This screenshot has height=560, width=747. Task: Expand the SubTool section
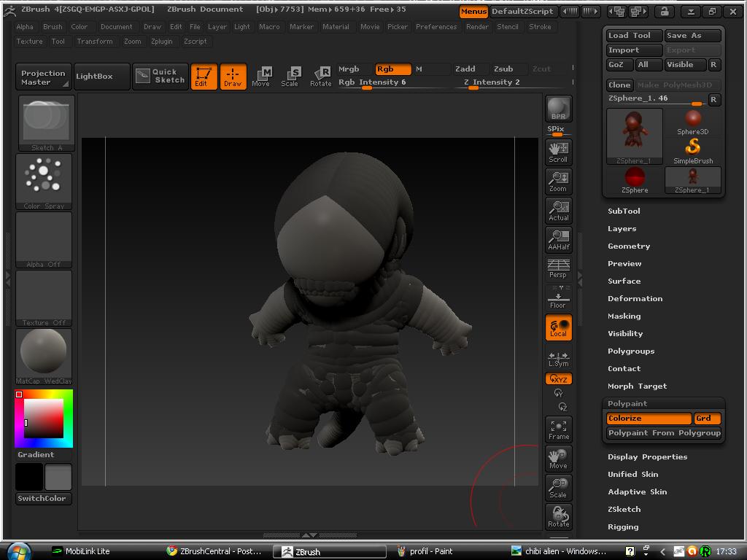pos(624,211)
